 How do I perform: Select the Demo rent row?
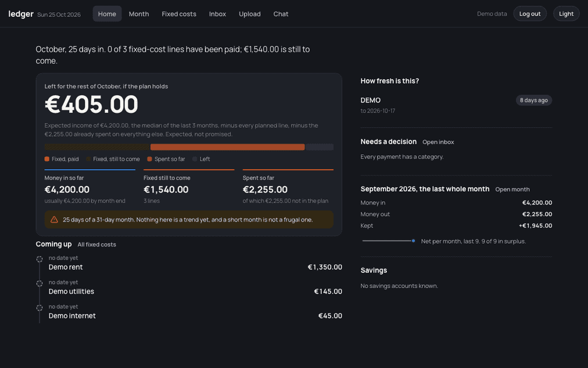coord(189,263)
